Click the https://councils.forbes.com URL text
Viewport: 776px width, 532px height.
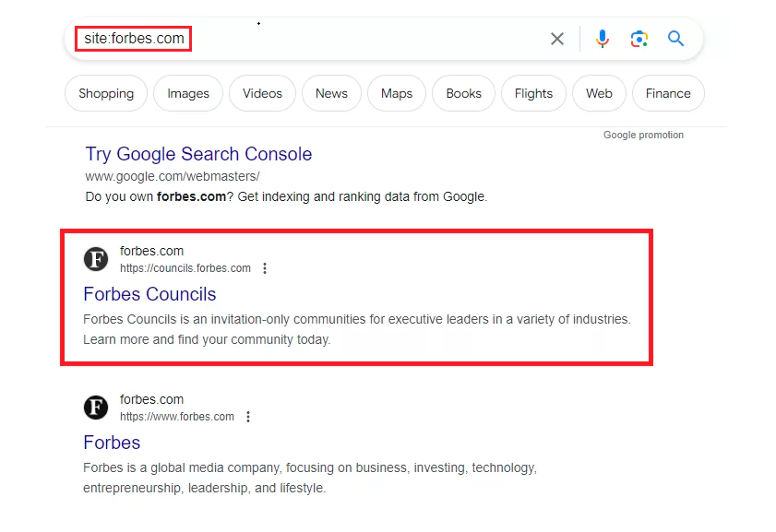click(x=185, y=268)
